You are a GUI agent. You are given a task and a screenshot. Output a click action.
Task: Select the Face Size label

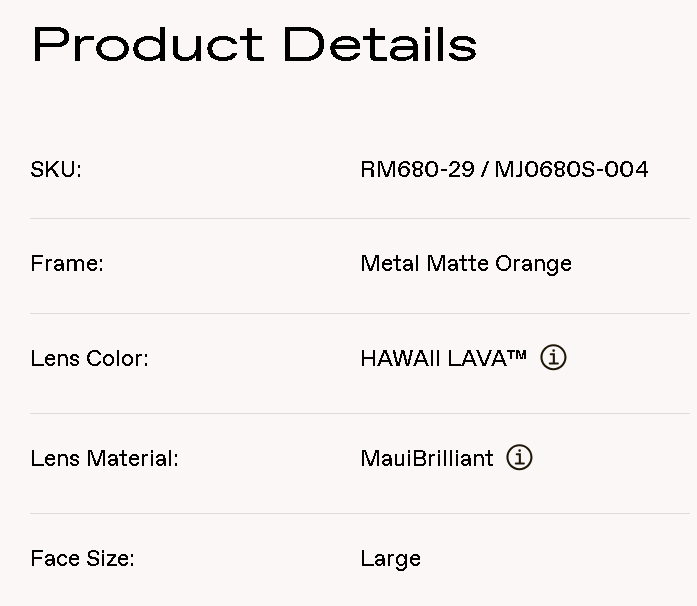82,559
